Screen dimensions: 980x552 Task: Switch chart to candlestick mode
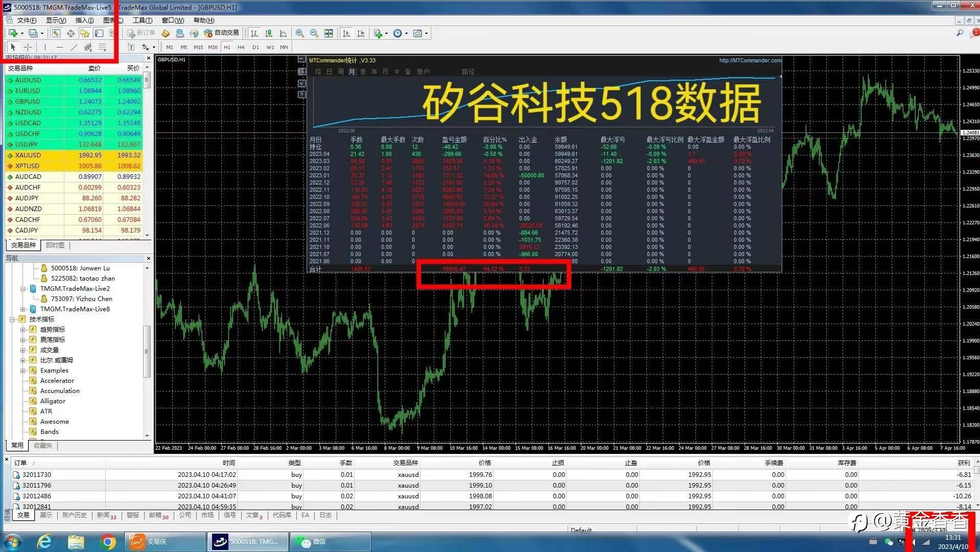269,33
